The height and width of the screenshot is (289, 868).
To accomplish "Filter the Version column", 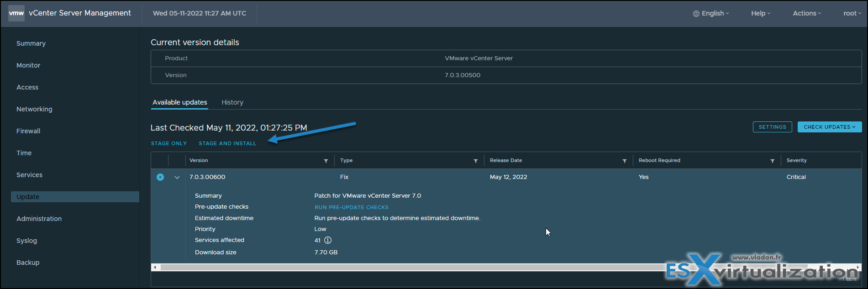I will (326, 161).
